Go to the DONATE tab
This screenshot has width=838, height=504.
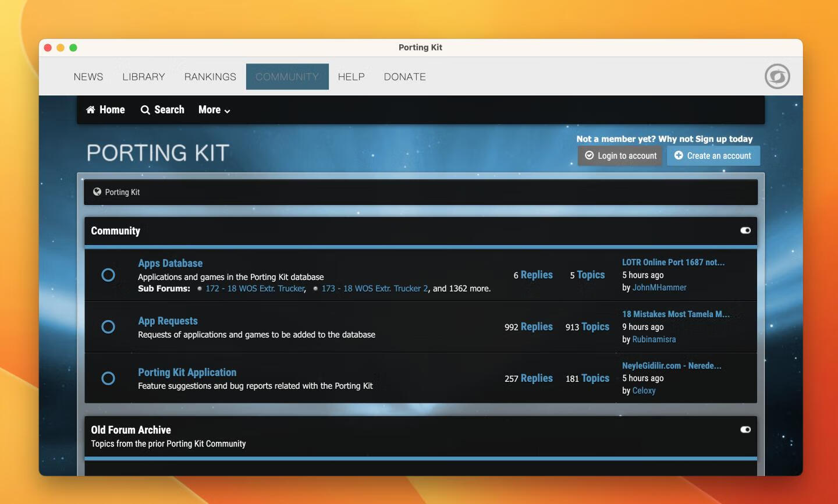point(405,77)
